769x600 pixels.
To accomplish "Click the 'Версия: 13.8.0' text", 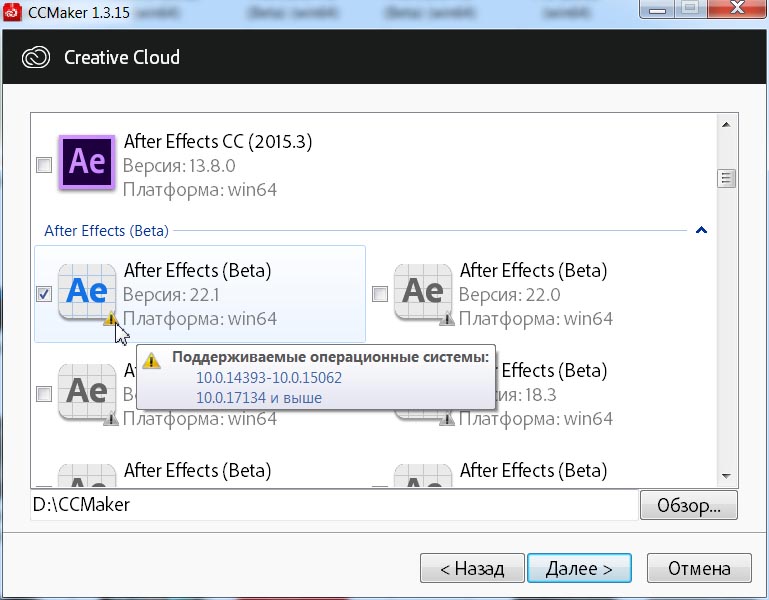I will coord(179,166).
